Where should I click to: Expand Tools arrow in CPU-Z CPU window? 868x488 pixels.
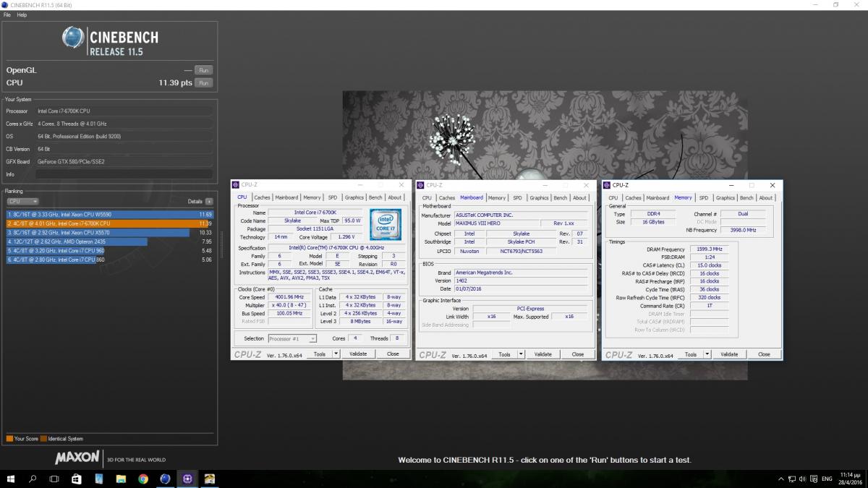point(336,354)
